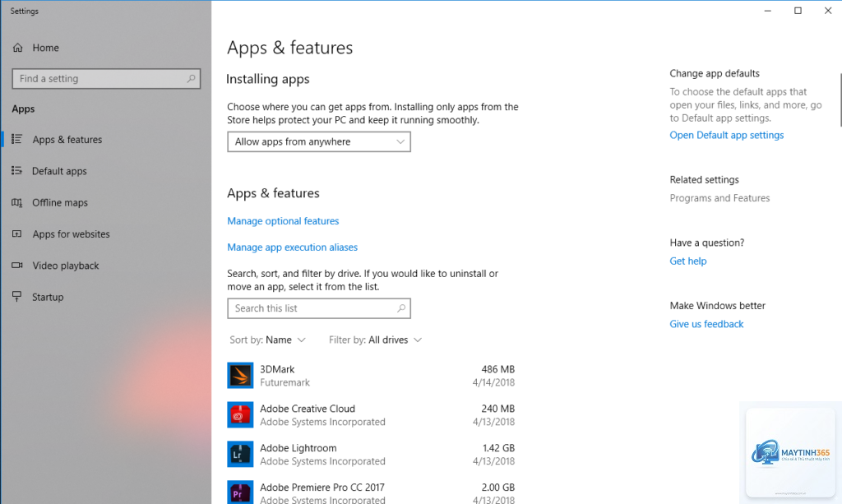This screenshot has height=504, width=842.
Task: Open the Sort by Name dropdown
Action: pyautogui.click(x=267, y=340)
